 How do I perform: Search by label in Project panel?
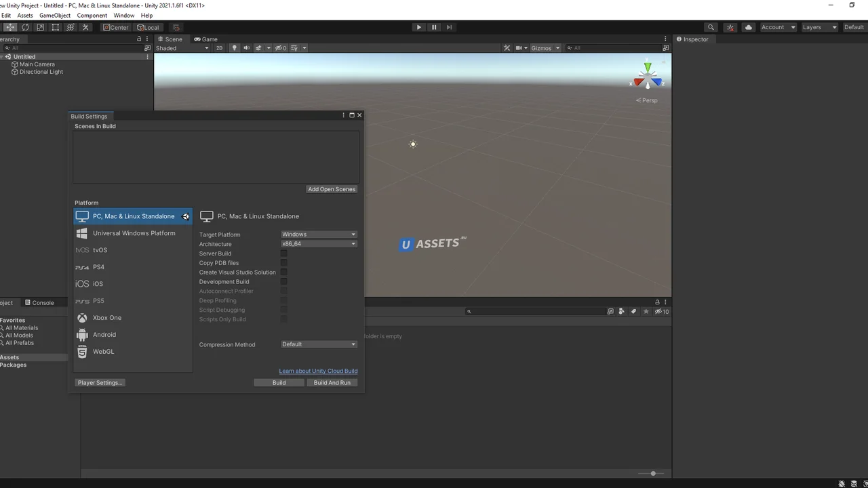pos(633,312)
